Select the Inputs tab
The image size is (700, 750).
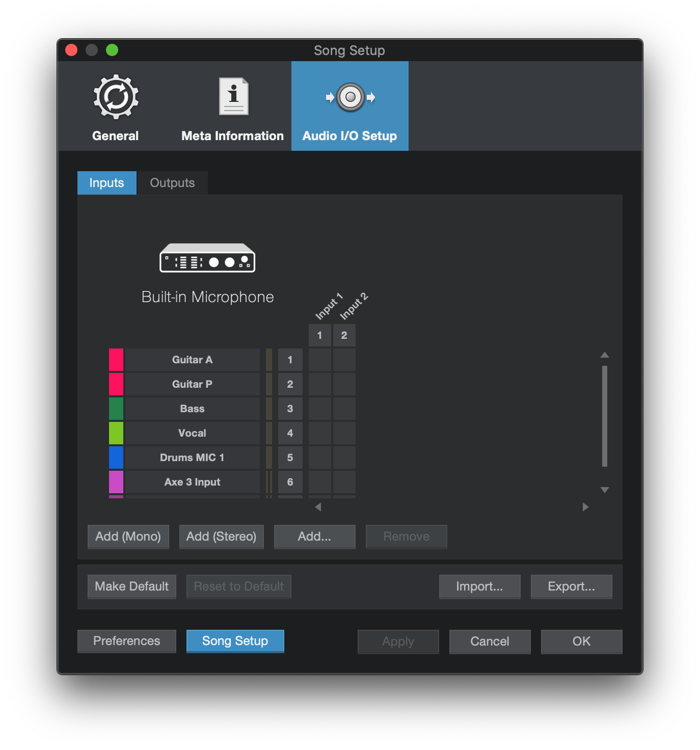click(106, 183)
